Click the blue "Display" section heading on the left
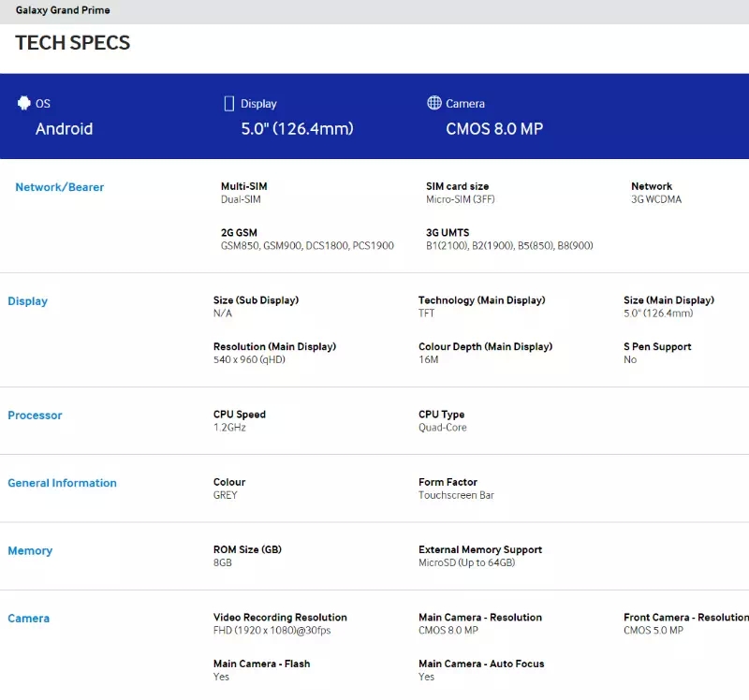Viewport: 749px width, 700px height. [x=28, y=301]
